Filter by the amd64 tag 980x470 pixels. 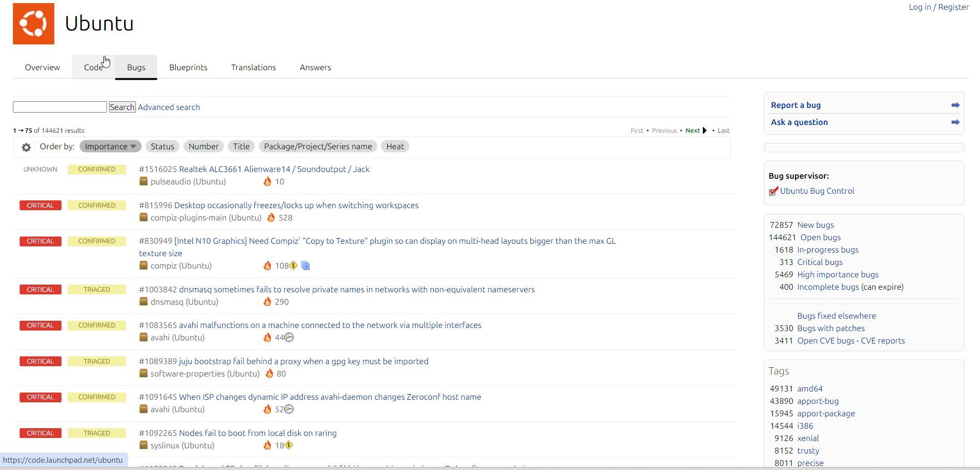(x=809, y=389)
